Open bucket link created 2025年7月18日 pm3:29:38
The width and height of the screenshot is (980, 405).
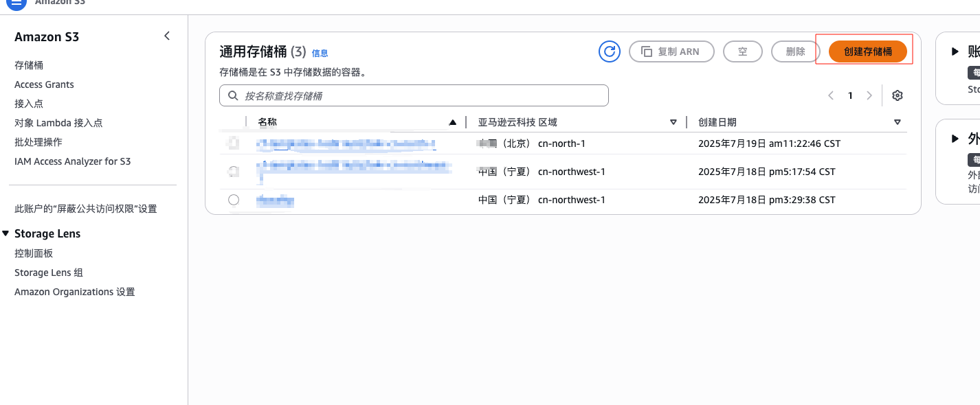coord(276,200)
